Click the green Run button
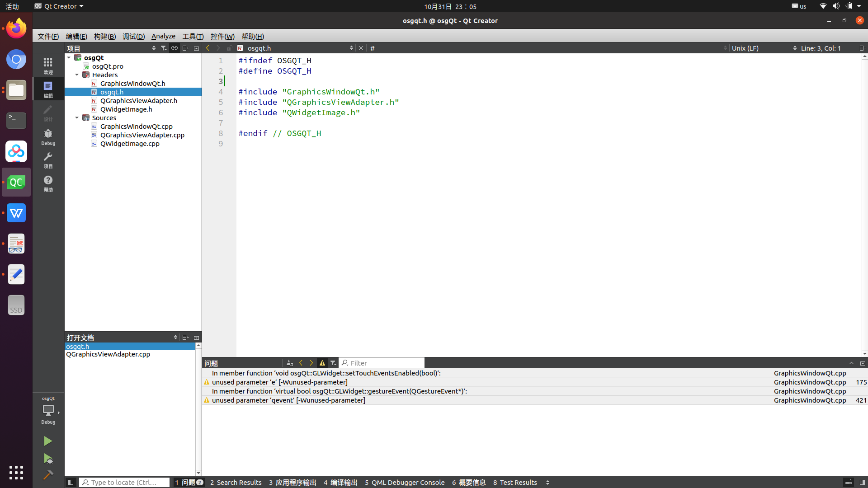 coord(48,441)
